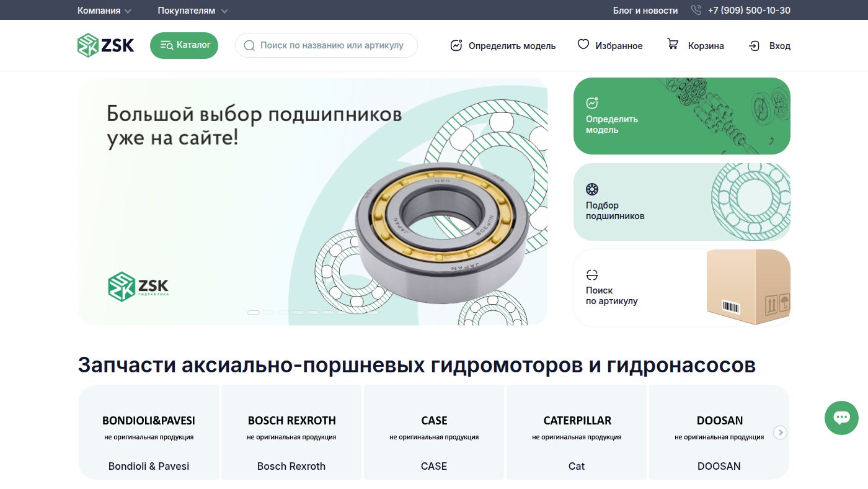The width and height of the screenshot is (868, 489).
Task: Click the bearings promo banner image
Action: pyautogui.click(x=312, y=202)
